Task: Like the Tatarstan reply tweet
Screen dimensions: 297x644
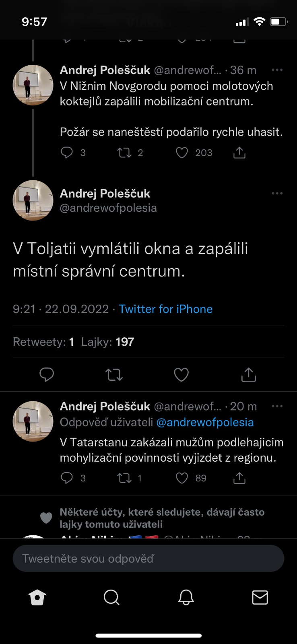Action: (182, 478)
